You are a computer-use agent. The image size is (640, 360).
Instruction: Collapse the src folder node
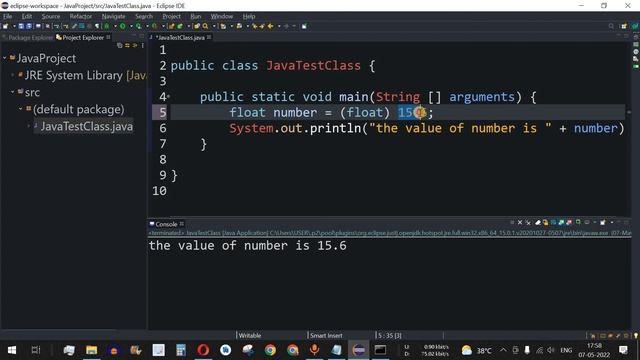[x=13, y=92]
